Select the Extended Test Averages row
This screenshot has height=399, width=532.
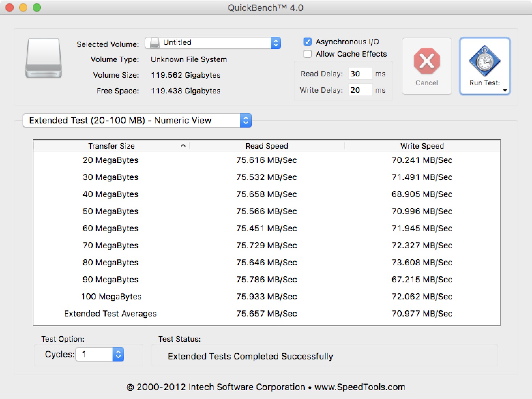click(x=267, y=313)
